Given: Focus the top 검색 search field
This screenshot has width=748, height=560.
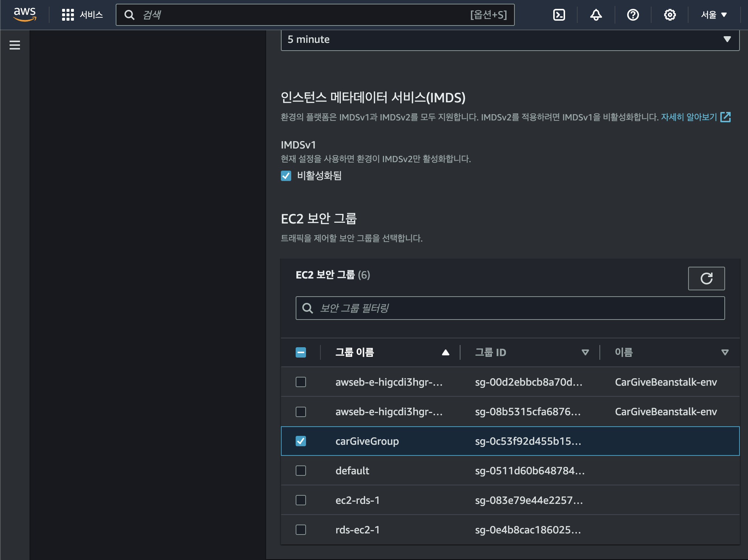Looking at the screenshot, I should point(315,15).
